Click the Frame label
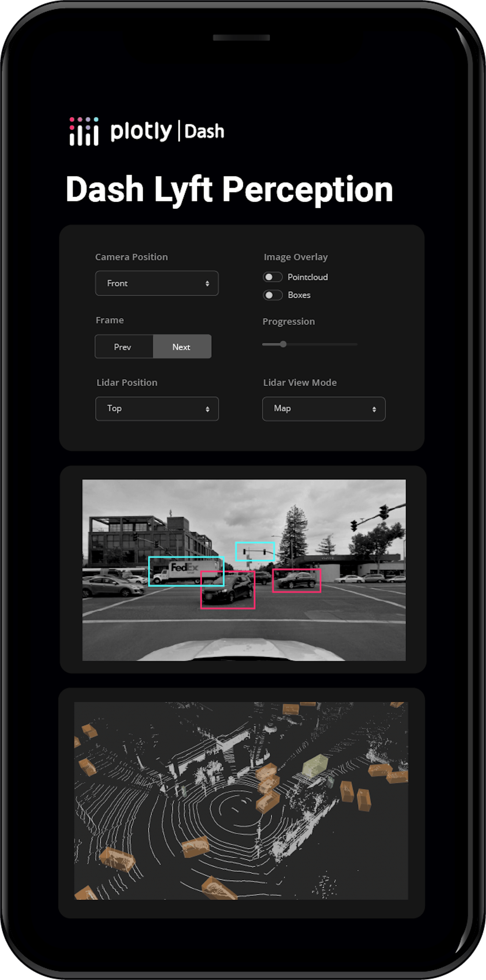 (110, 320)
